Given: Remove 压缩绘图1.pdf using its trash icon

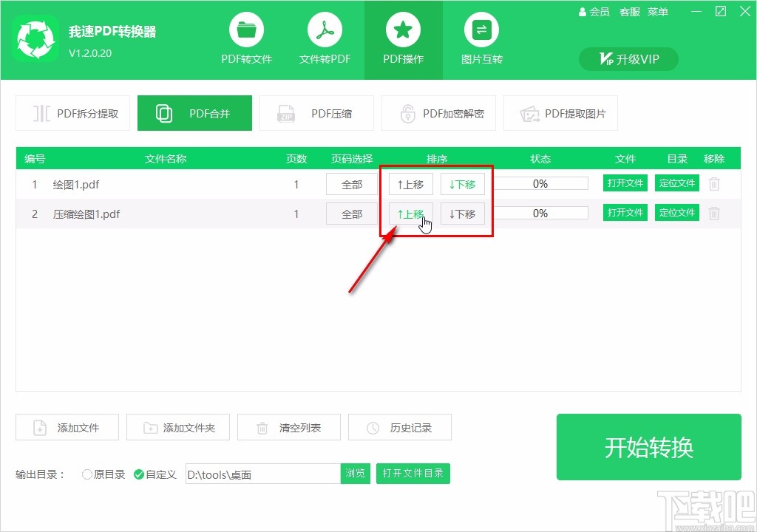Looking at the screenshot, I should (x=713, y=213).
